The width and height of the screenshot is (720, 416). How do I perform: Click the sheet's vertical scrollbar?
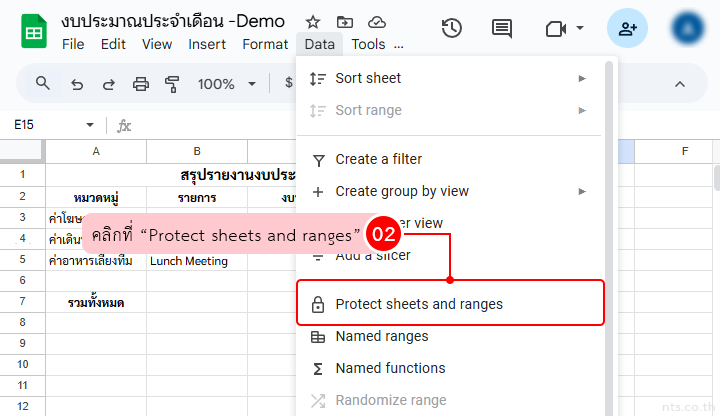717,178
